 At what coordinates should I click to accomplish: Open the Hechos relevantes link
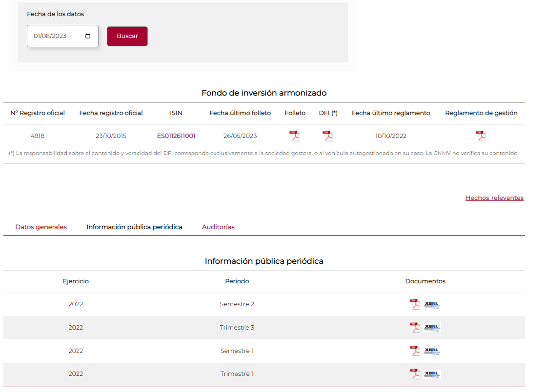pos(494,198)
